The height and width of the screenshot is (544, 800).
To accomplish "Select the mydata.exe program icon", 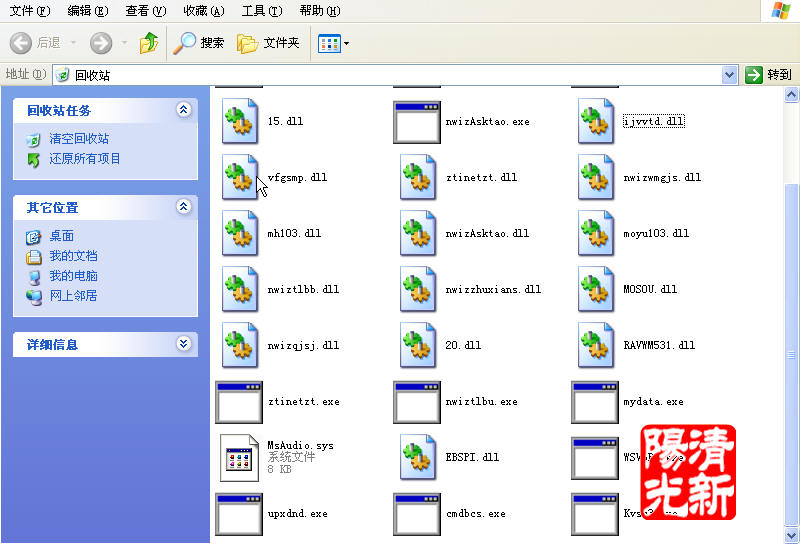I will pos(595,402).
